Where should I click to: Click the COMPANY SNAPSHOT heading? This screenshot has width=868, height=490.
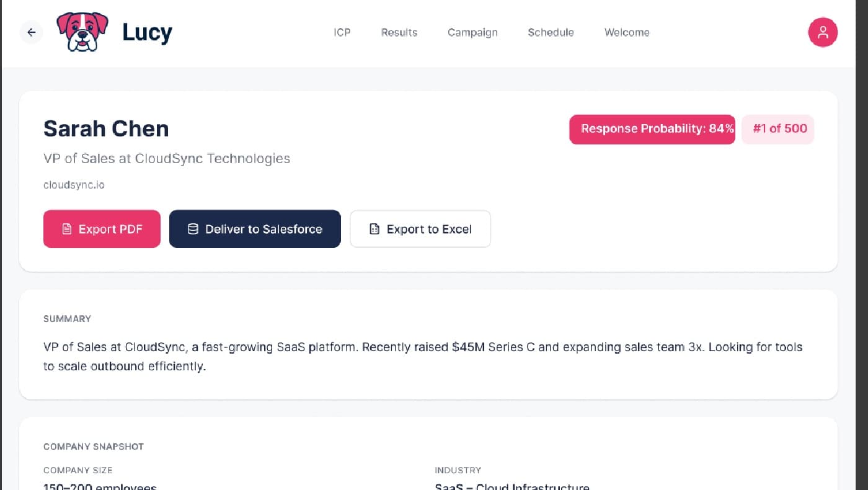(x=94, y=447)
